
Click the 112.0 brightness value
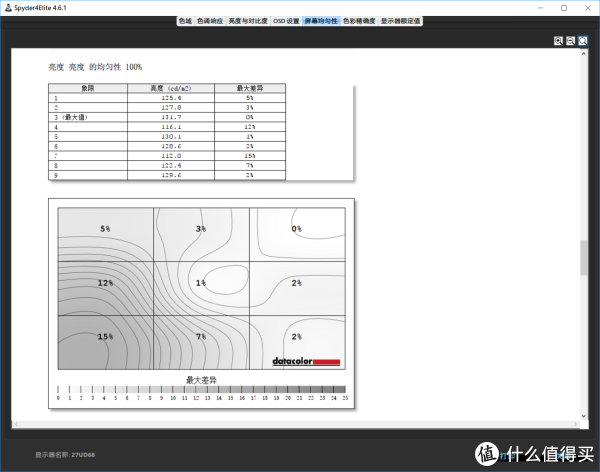[x=171, y=156]
